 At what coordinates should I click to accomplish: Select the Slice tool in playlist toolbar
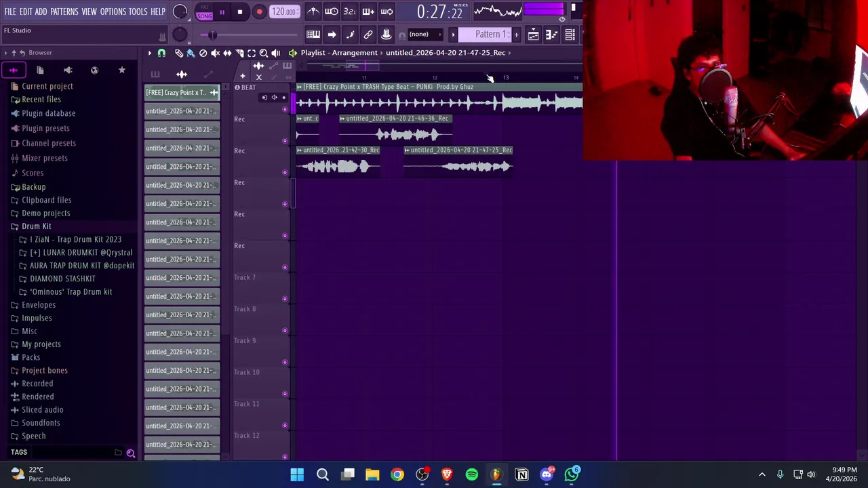point(239,53)
